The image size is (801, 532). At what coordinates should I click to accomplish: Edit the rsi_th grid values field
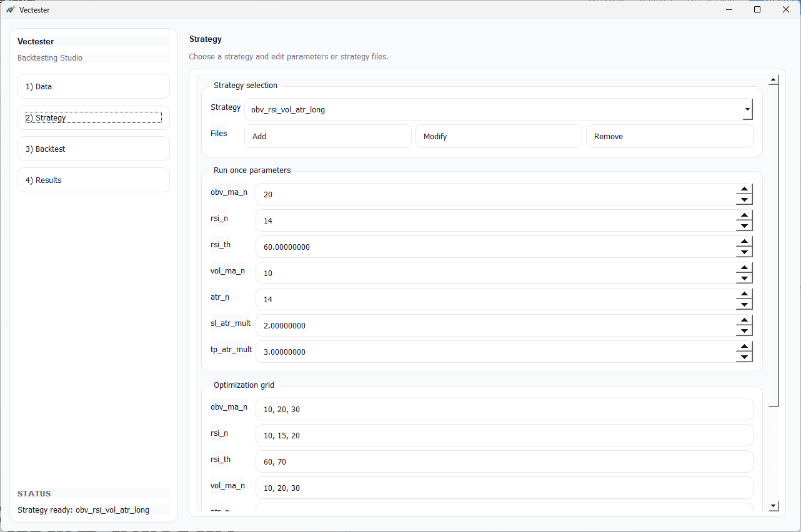point(504,461)
